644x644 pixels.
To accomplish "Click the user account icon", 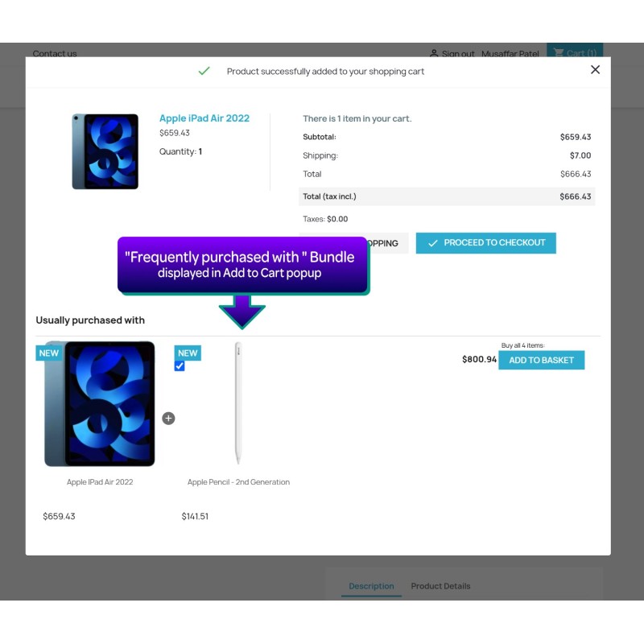I will [x=434, y=53].
